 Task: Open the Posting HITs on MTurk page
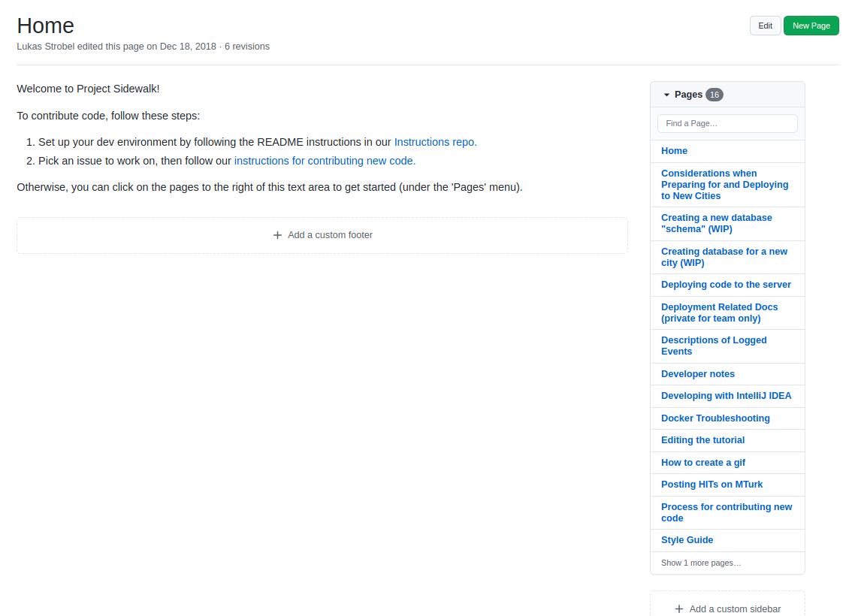pos(711,485)
